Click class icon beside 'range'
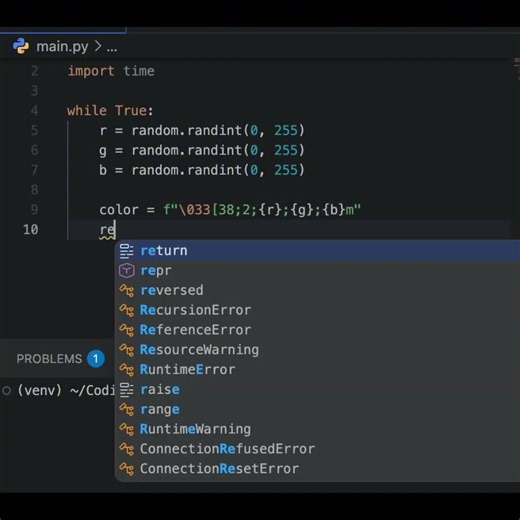Image resolution: width=520 pixels, height=520 pixels. 127,410
